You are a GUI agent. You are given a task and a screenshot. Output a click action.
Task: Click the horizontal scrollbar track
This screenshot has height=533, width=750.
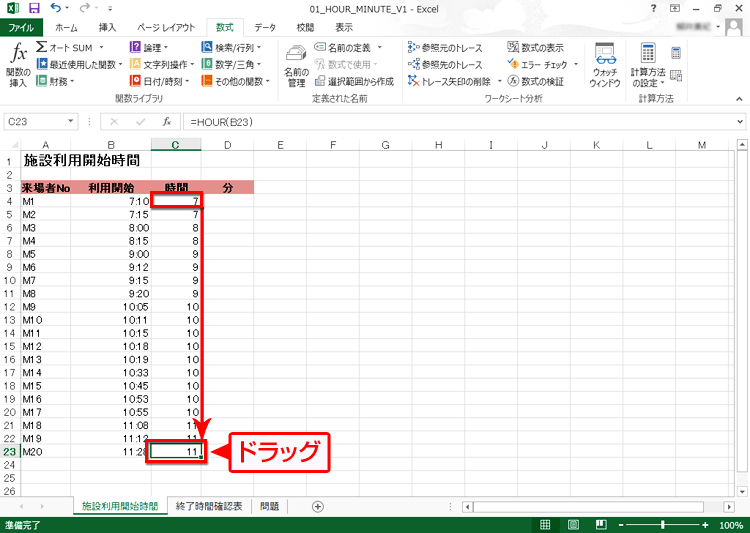(x=588, y=506)
